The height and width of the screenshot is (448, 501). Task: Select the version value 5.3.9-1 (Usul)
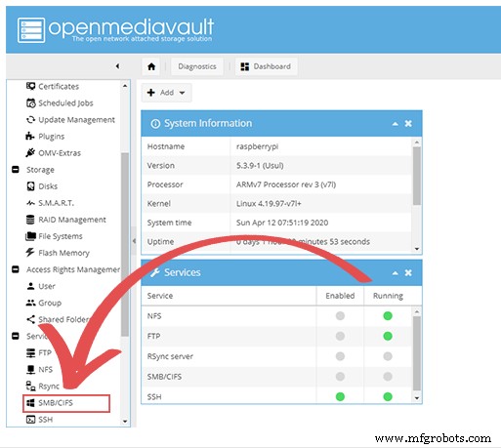point(260,166)
